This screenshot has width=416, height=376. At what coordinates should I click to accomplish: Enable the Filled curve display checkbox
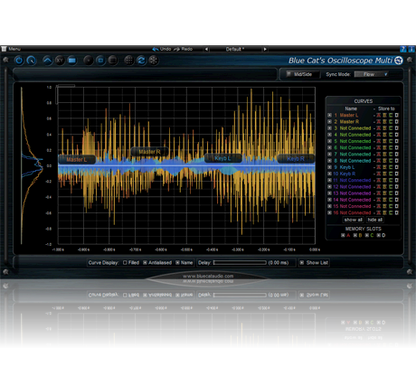coord(125,263)
